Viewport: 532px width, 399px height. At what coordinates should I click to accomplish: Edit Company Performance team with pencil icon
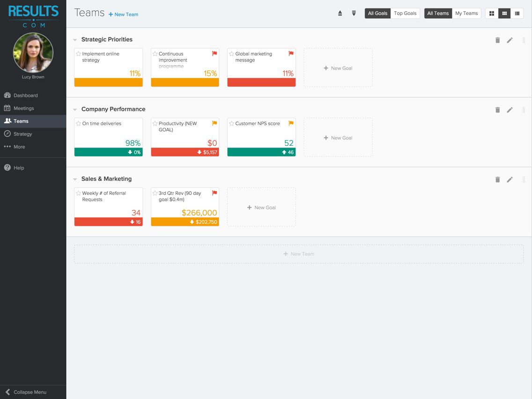[x=510, y=110]
